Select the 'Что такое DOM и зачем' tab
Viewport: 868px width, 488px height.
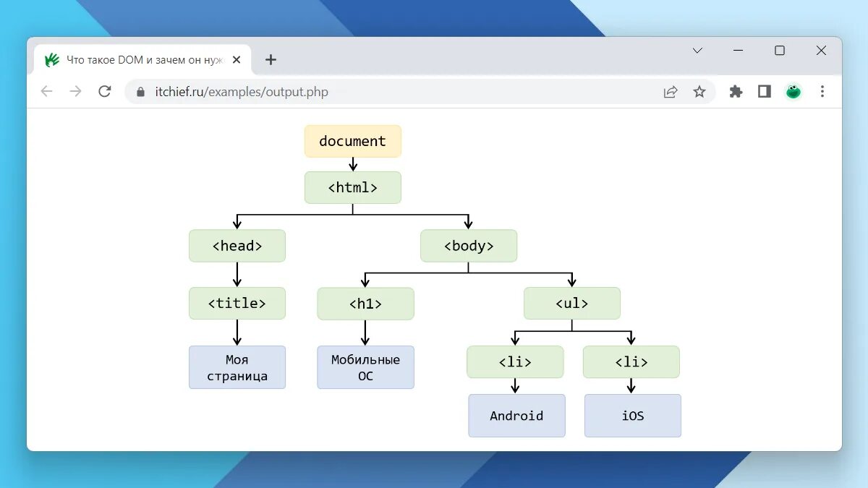(143, 60)
